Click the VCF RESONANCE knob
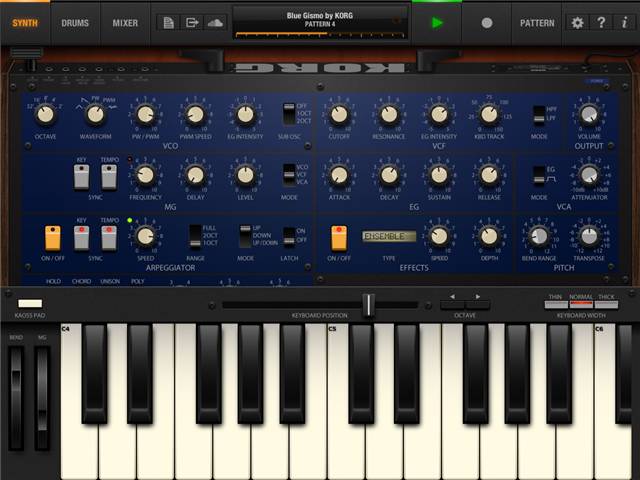This screenshot has height=480, width=640. 389,115
